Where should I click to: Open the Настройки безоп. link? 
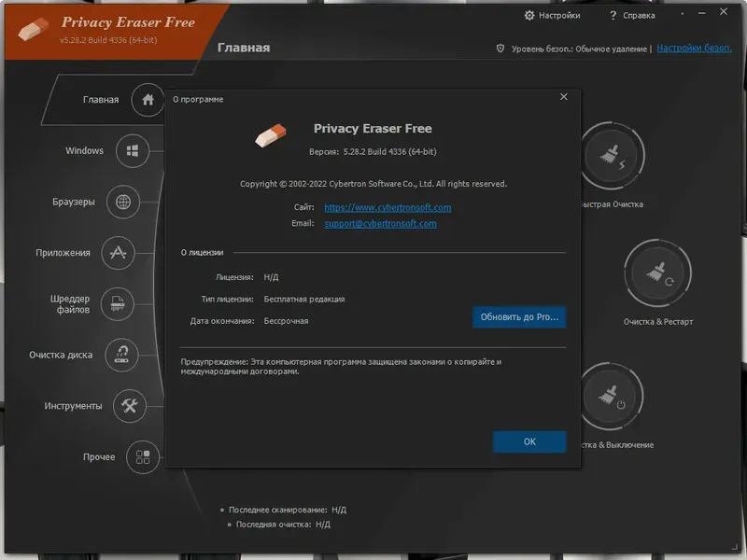pyautogui.click(x=694, y=49)
